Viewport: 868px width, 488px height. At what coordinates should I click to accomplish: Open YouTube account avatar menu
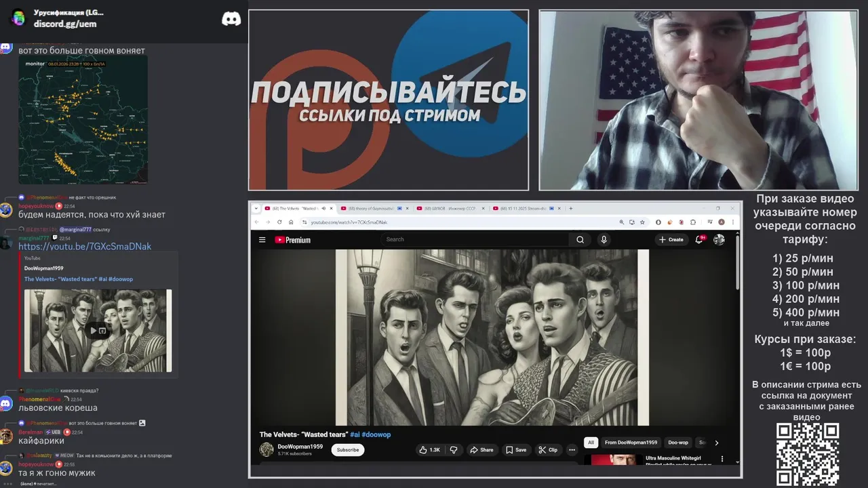tap(719, 239)
